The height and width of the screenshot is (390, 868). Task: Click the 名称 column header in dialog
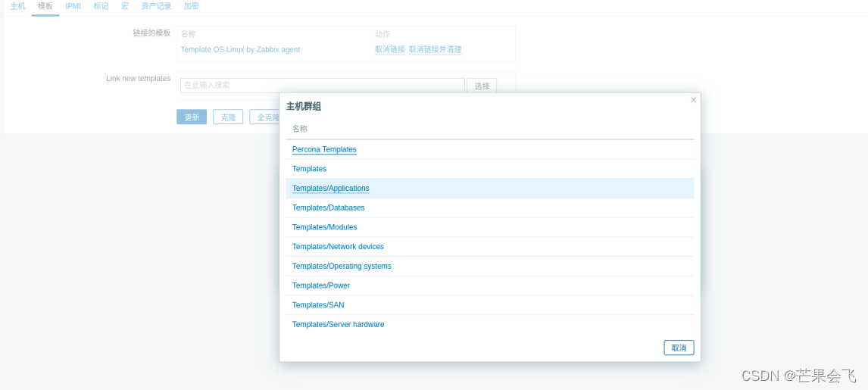299,129
